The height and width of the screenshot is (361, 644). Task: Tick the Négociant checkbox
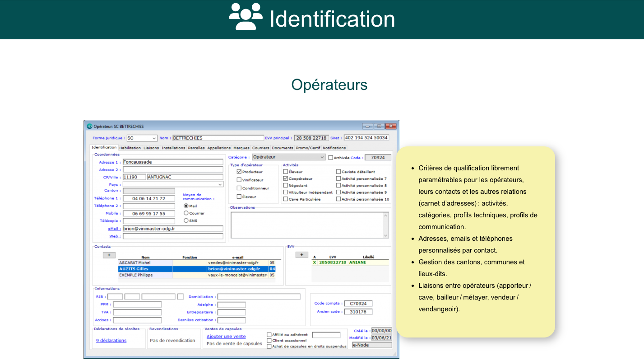point(285,185)
